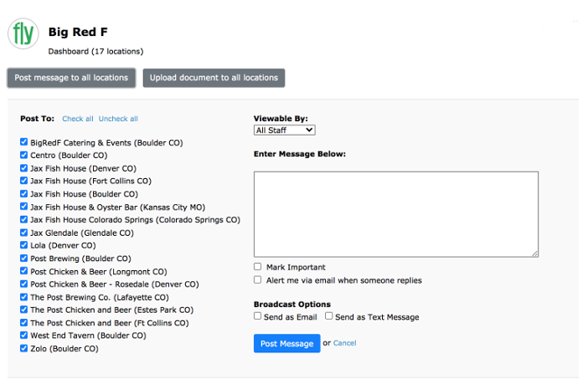Click the fly logo icon
This screenshot has height=384, width=588.
click(23, 33)
